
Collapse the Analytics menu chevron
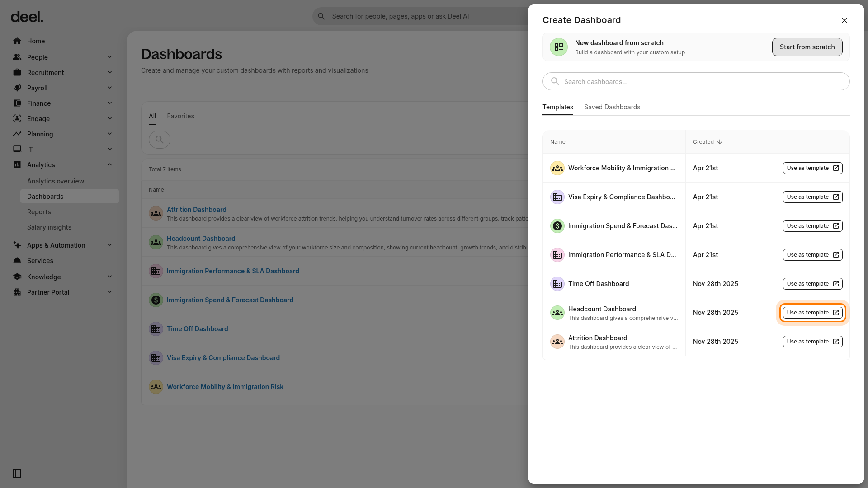click(x=110, y=164)
